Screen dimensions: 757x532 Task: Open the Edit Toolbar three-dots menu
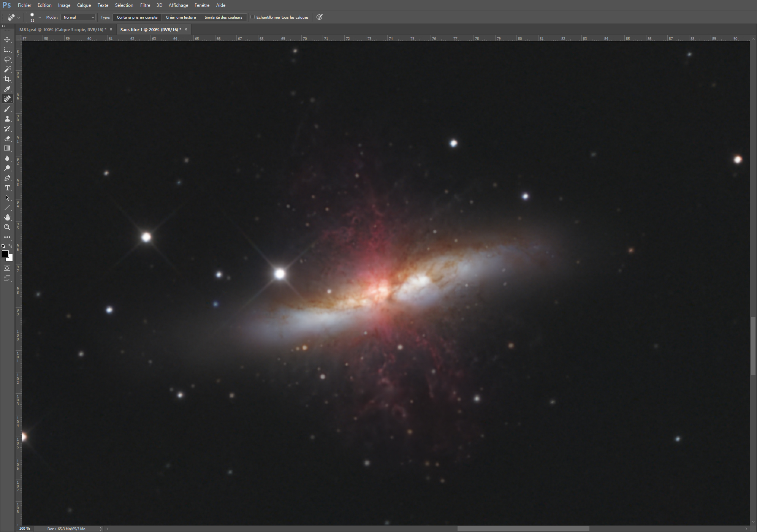tap(7, 237)
